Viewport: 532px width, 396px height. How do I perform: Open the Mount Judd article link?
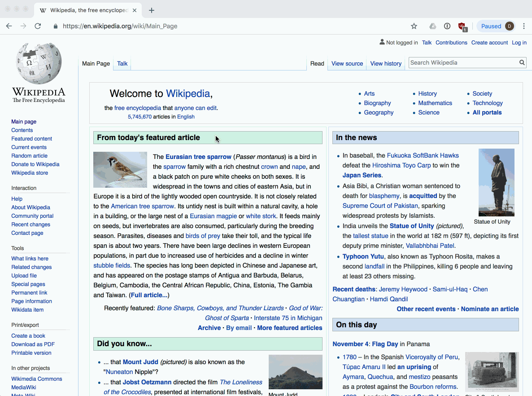tap(140, 362)
